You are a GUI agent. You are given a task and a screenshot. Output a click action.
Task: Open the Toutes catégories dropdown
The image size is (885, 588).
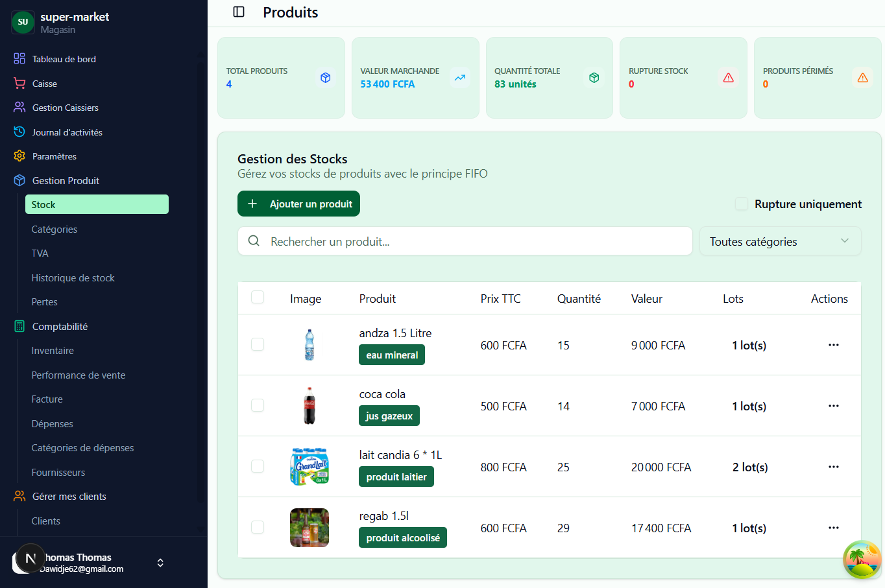[x=780, y=241]
